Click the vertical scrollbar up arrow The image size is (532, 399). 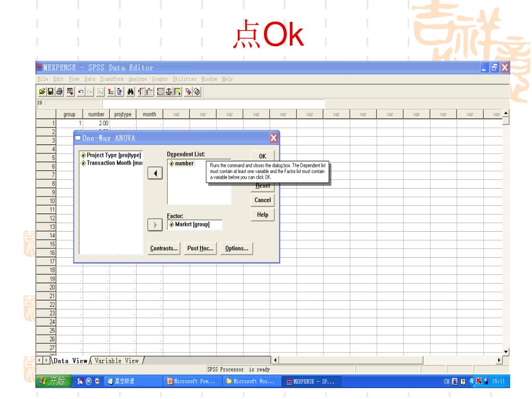tap(506, 113)
